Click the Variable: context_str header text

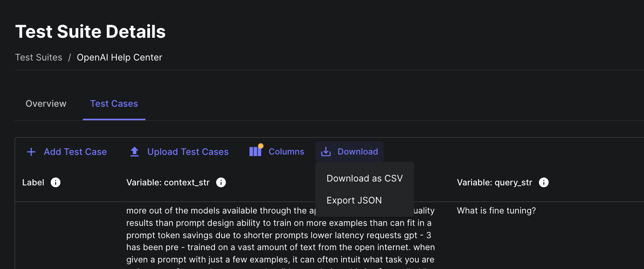(168, 182)
